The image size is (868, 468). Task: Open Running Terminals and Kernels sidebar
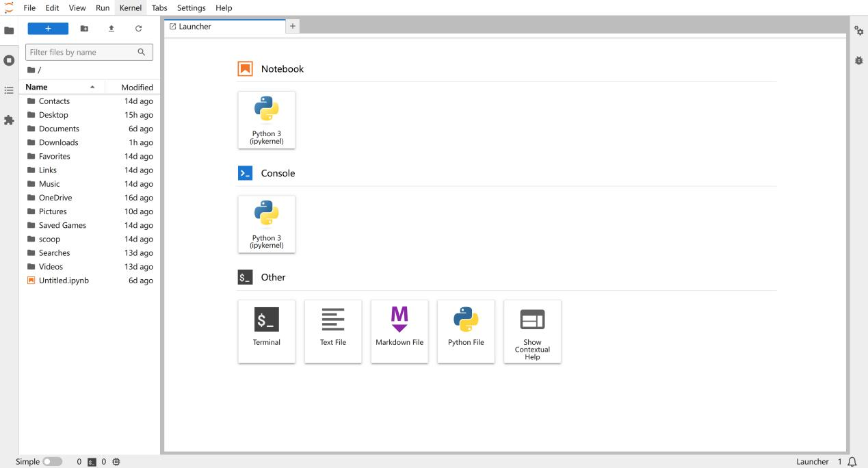tap(9, 60)
